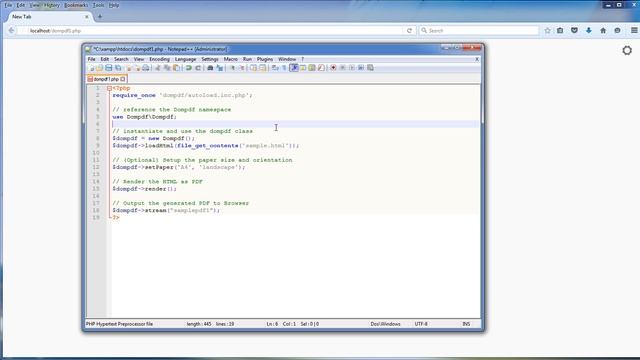Open Notepad++ Window menu
Image resolution: width=640 pixels, height=360 pixels.
coord(287,59)
